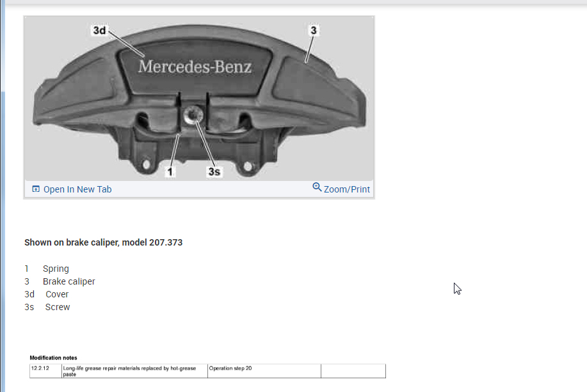Click the Open In New Tab link
The width and height of the screenshot is (587, 392).
tap(72, 189)
